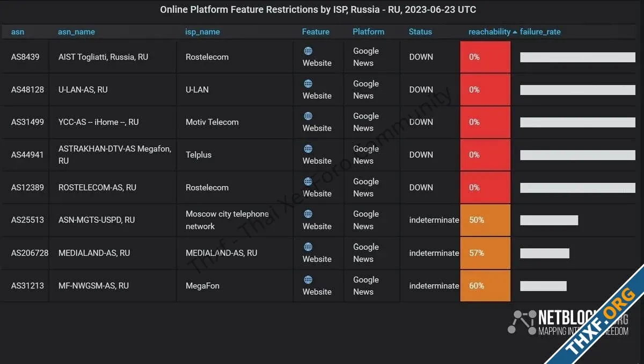This screenshot has width=644, height=364.
Task: Sort table by asn column header
Action: point(18,32)
